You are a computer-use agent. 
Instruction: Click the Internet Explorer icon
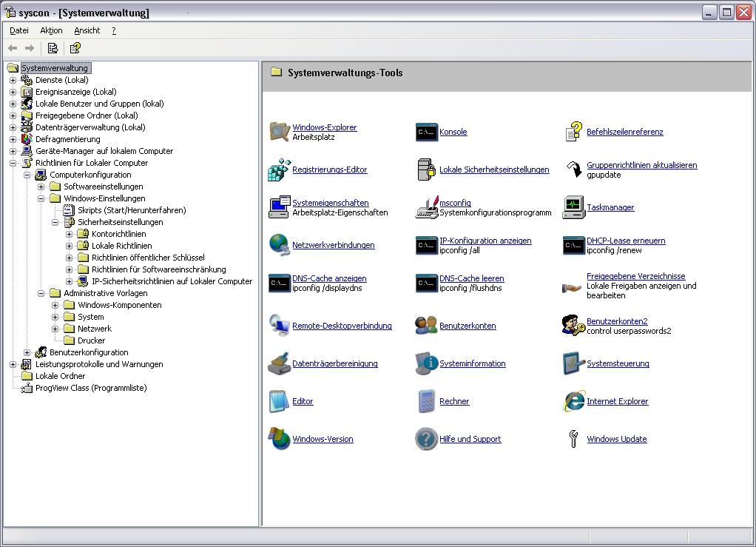point(573,401)
